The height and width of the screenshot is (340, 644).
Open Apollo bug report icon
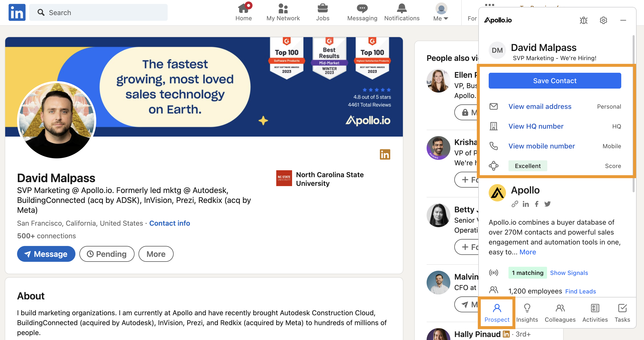583,20
